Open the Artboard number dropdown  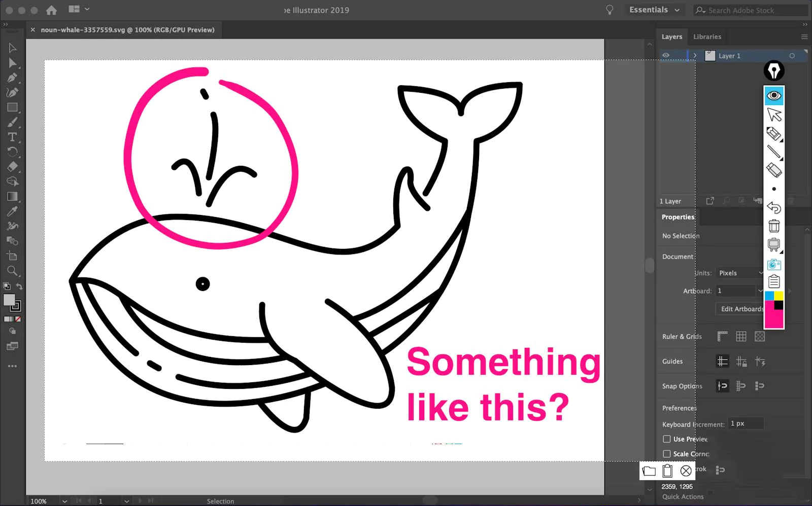coord(760,291)
